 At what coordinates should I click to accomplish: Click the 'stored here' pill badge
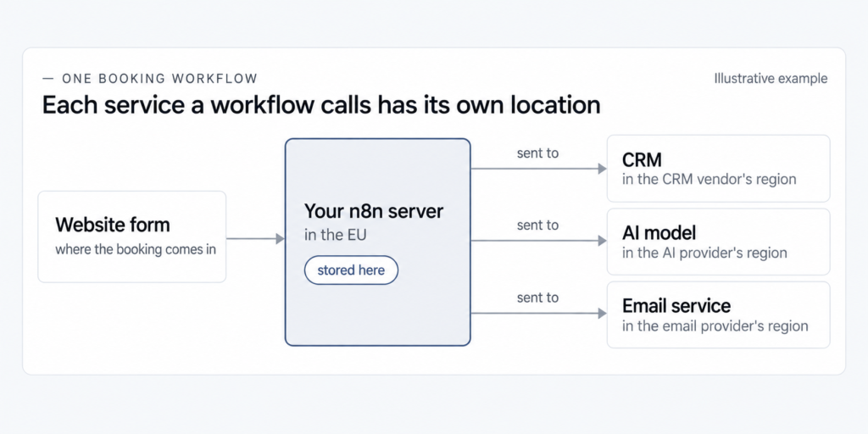pyautogui.click(x=351, y=270)
